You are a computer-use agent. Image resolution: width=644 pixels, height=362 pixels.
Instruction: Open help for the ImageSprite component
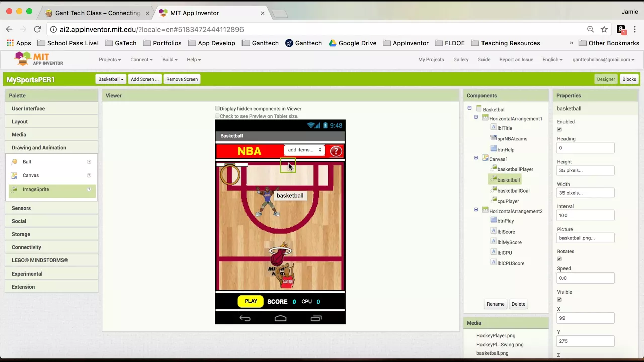coord(89,189)
